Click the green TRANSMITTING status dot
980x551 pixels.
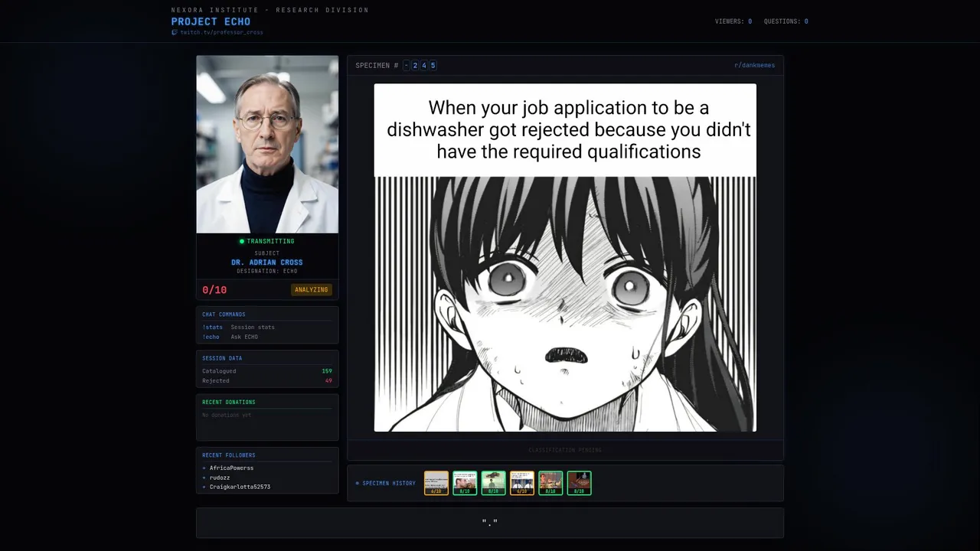(242, 241)
